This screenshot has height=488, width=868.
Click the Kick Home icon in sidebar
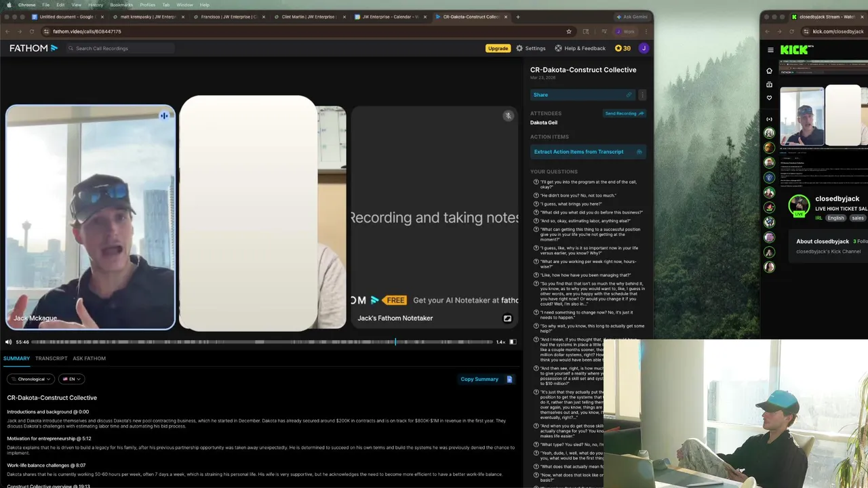click(x=769, y=70)
